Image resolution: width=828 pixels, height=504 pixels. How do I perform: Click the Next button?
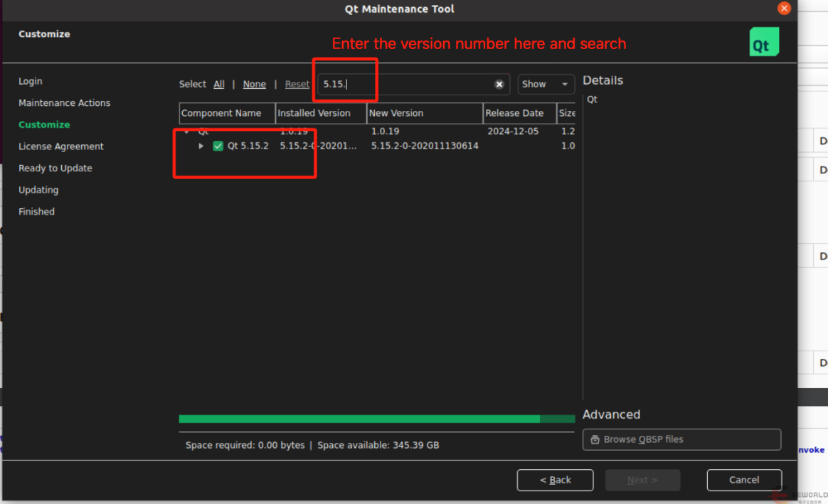[x=642, y=480]
